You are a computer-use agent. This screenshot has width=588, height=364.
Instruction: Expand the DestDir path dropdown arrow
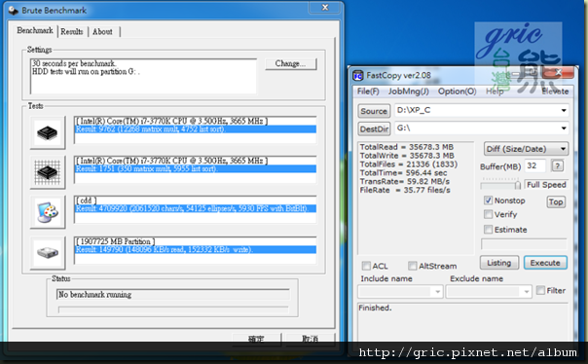coord(564,128)
